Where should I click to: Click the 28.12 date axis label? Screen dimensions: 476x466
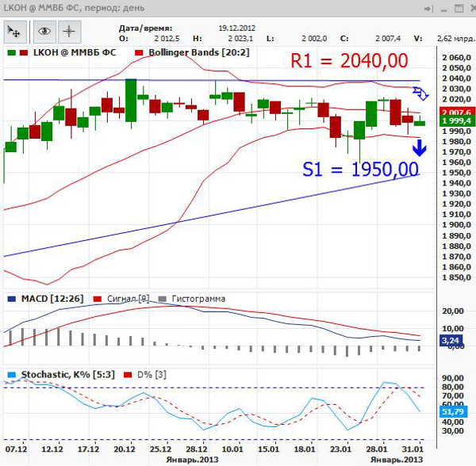point(197,449)
